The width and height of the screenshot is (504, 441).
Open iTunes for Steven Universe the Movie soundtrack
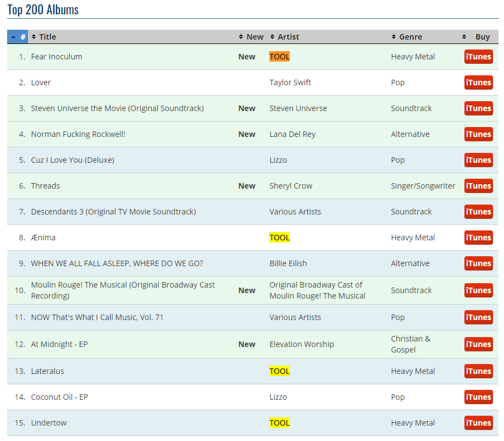click(x=478, y=108)
